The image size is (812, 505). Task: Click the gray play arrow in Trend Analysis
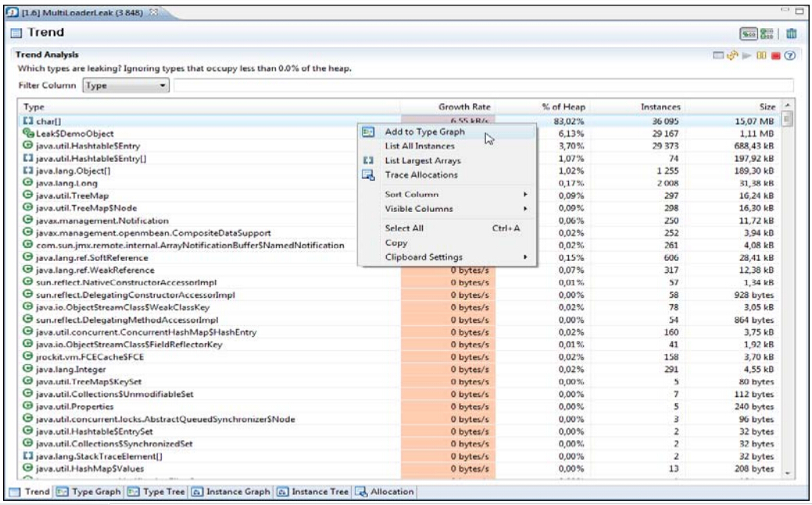[747, 56]
